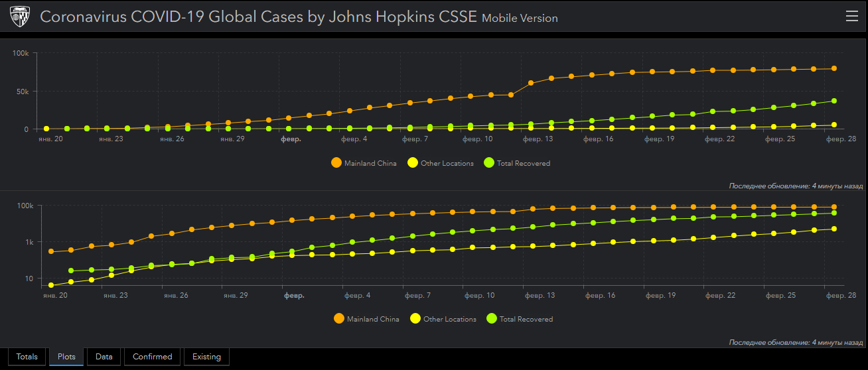Image resolution: width=868 pixels, height=370 pixels.
Task: Click the '1k' axis label on lower chart
Action: click(29, 242)
